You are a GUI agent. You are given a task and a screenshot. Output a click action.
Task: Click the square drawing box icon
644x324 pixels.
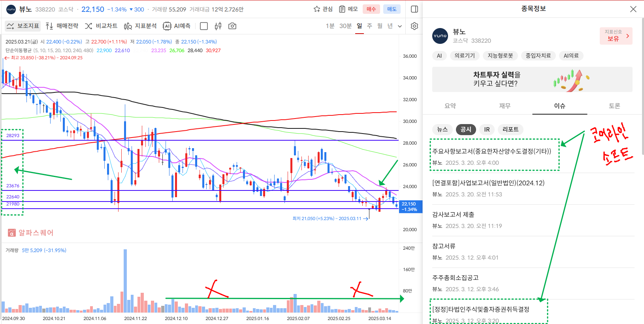click(204, 26)
